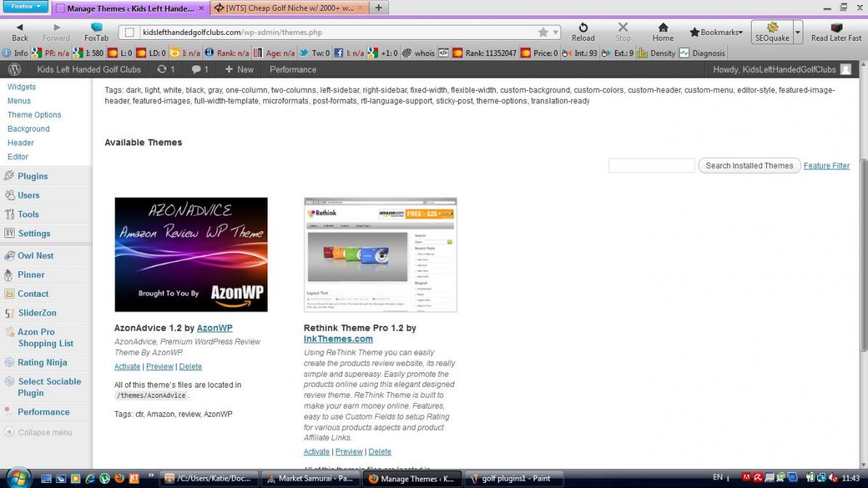Click the SEO bar Diagnosis icon
This screenshot has height=488, width=868.
[702, 53]
